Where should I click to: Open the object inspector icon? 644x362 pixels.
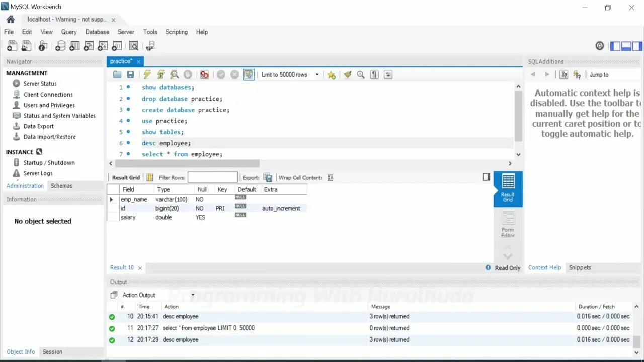43,46
